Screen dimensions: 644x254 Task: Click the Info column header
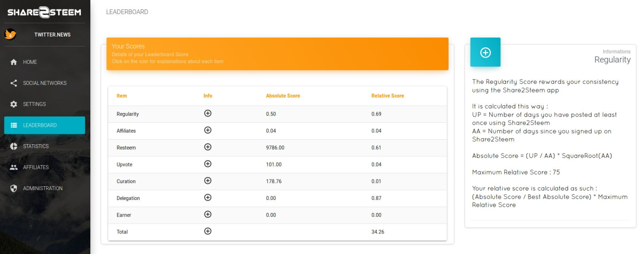click(208, 96)
